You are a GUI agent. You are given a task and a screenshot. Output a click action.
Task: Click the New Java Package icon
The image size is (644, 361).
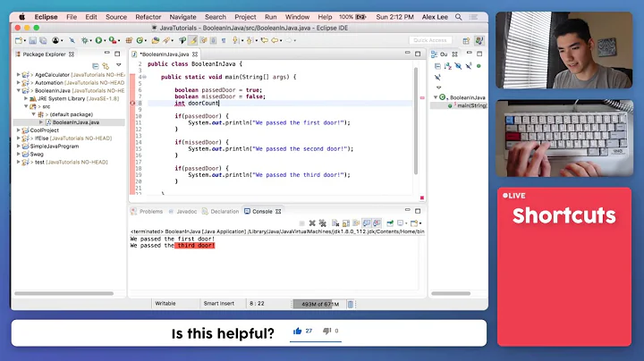(x=129, y=40)
